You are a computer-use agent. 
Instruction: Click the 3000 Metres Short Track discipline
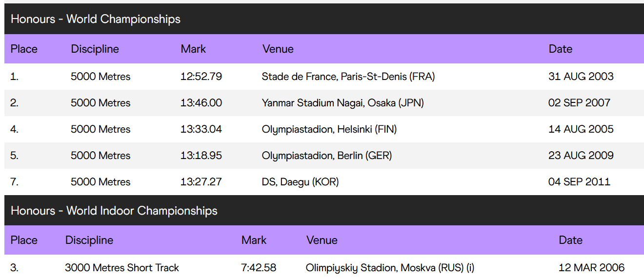[x=122, y=268]
